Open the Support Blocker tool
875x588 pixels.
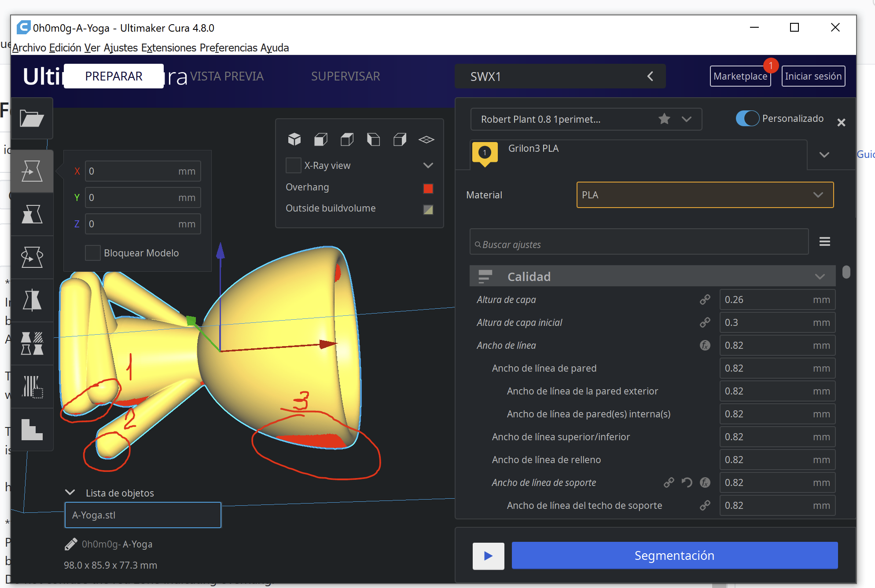click(x=32, y=387)
